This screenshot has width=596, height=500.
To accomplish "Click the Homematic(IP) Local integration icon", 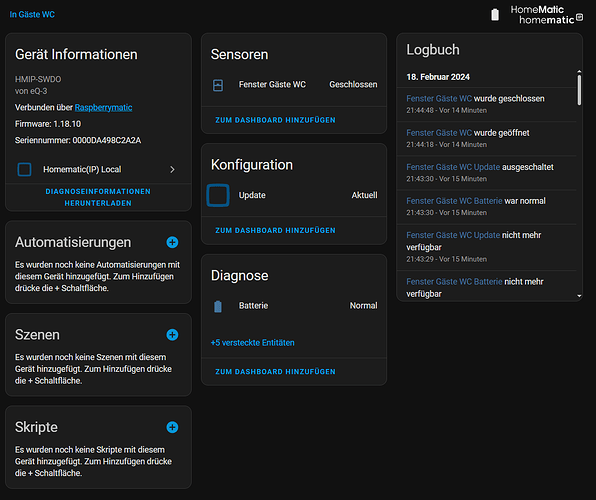I will [24, 169].
